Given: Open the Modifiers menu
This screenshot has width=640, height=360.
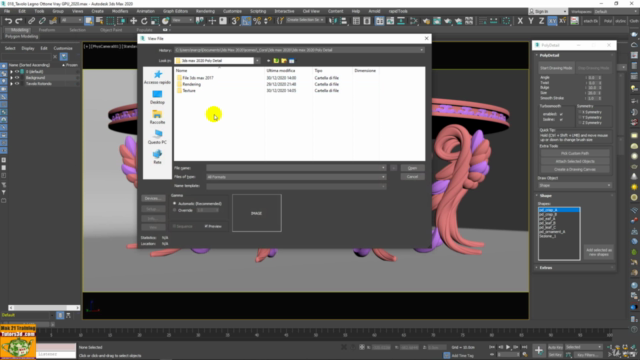Looking at the screenshot, I should point(120,11).
